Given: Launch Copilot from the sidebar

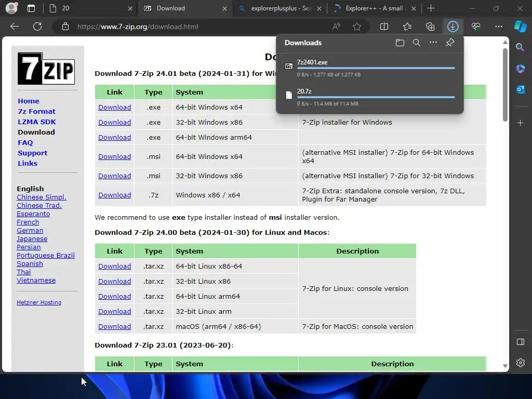Looking at the screenshot, I should click(520, 26).
